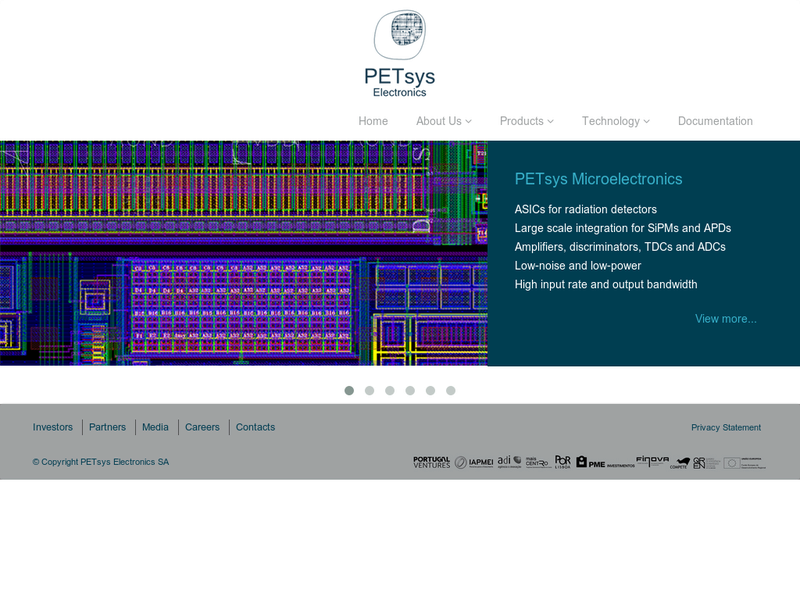Click the União Europeia flag logo

click(x=744, y=463)
